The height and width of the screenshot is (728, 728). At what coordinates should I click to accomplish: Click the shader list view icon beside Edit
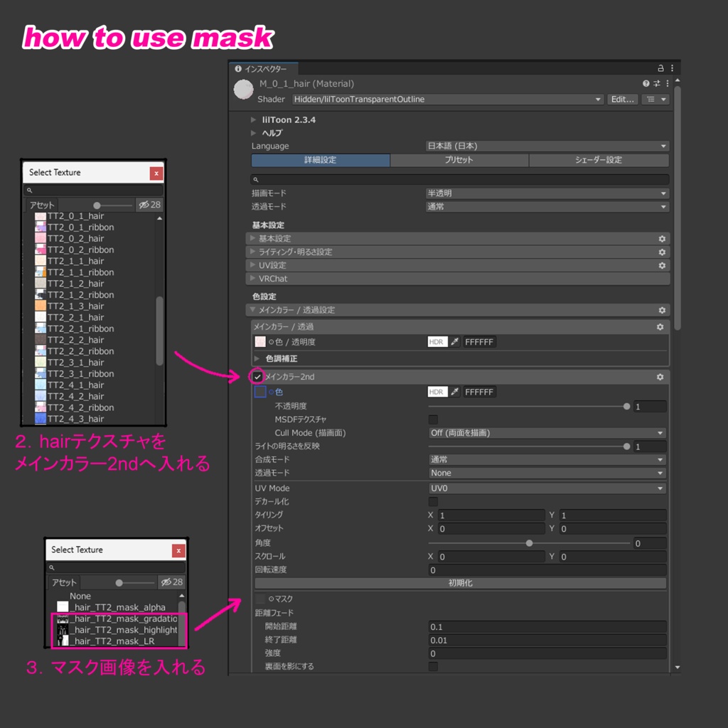click(x=655, y=100)
